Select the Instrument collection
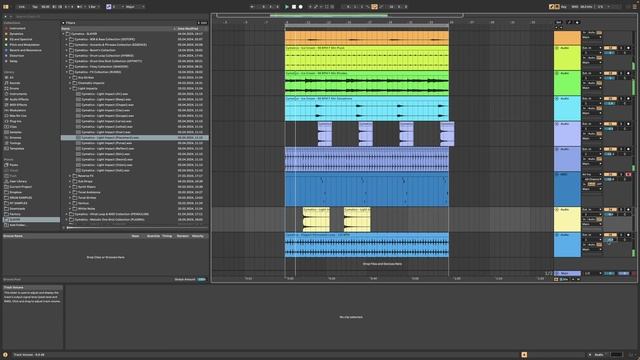 17,29
